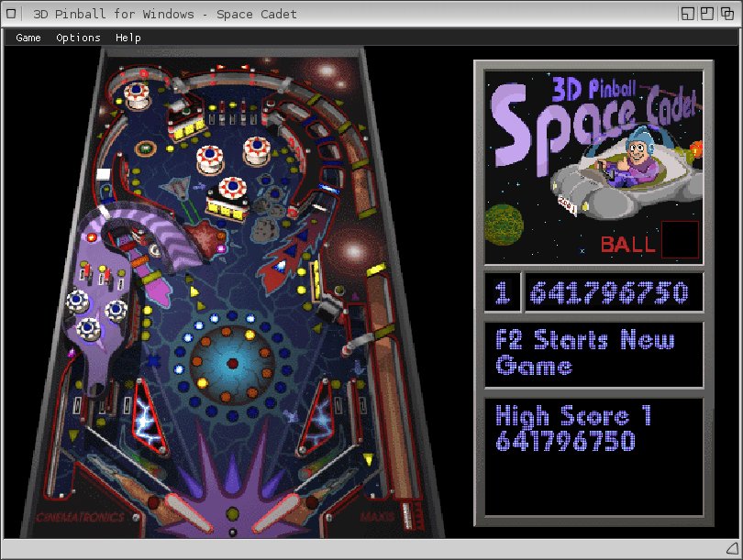Click the MAXIS label on the table
The width and height of the screenshot is (743, 560).
click(377, 516)
